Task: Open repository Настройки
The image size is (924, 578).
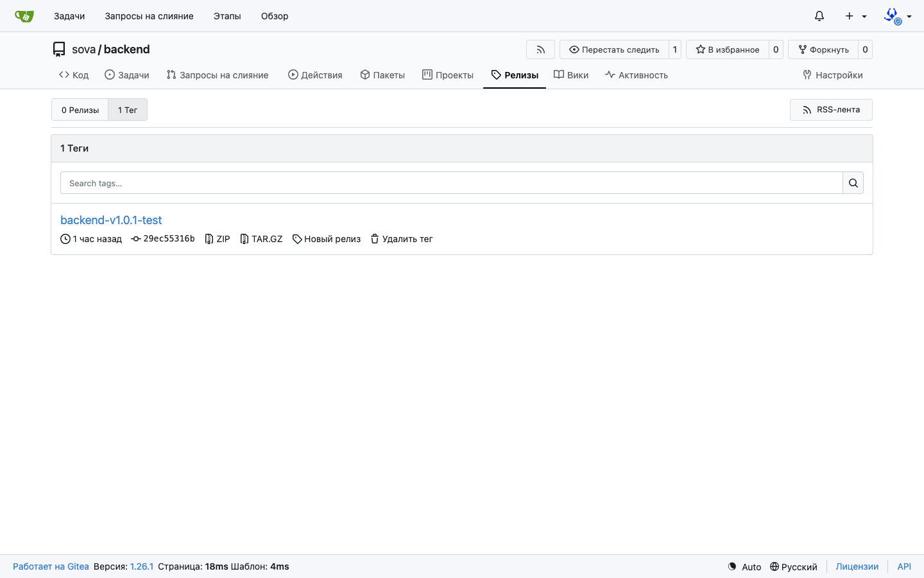Action: click(x=833, y=75)
